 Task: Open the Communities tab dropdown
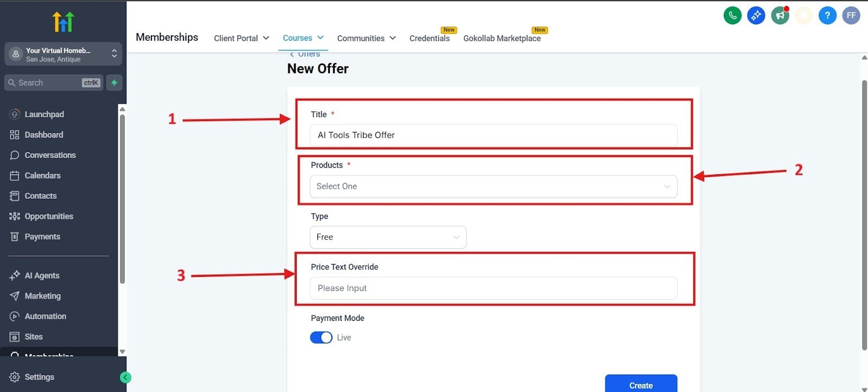366,38
